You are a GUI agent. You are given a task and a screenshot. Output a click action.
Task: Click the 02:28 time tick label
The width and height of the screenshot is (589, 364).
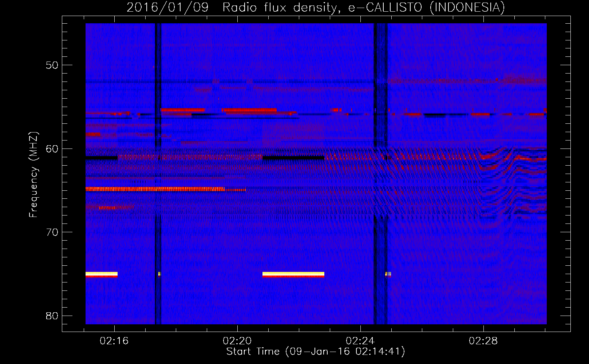(x=483, y=341)
